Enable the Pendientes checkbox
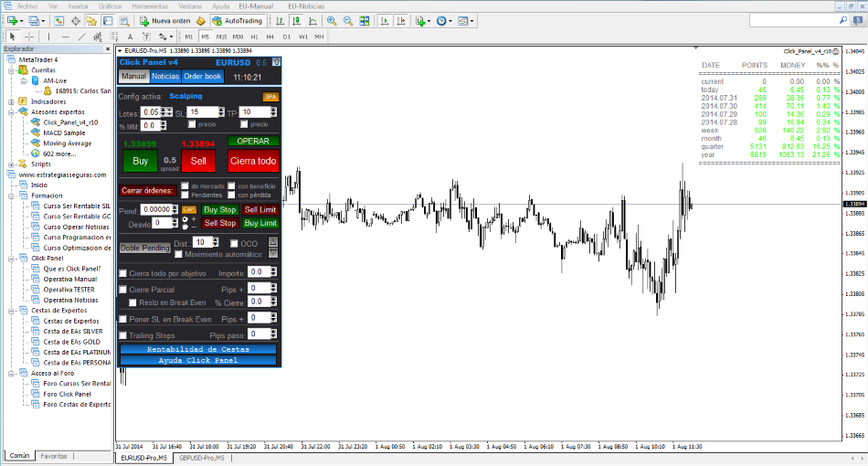Screen dimensions: 868x466 click(x=185, y=195)
